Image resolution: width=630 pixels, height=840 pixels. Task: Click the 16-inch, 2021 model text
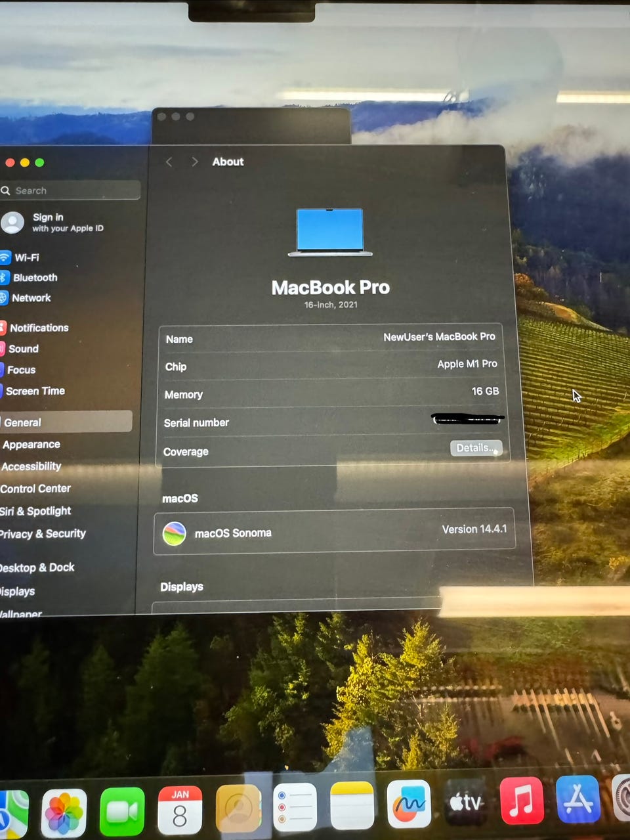[331, 305]
